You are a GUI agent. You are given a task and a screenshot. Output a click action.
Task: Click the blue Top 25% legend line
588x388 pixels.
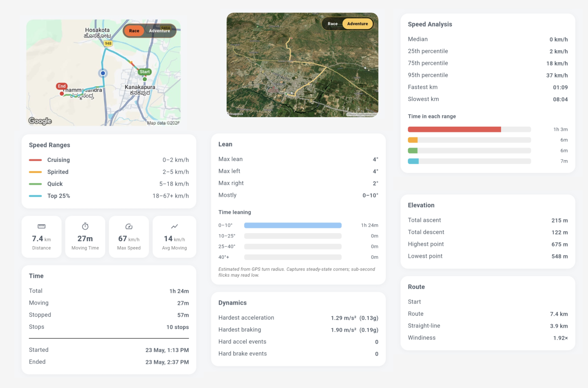click(x=35, y=196)
